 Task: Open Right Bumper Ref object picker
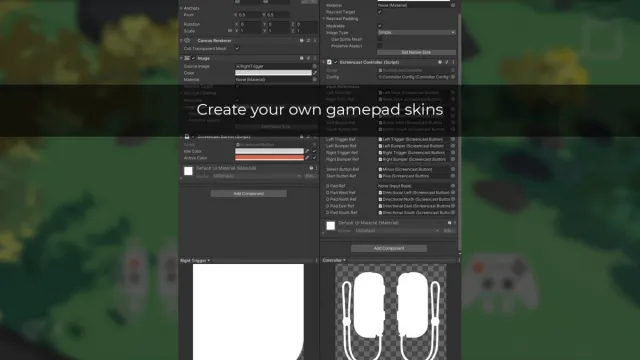[453, 159]
